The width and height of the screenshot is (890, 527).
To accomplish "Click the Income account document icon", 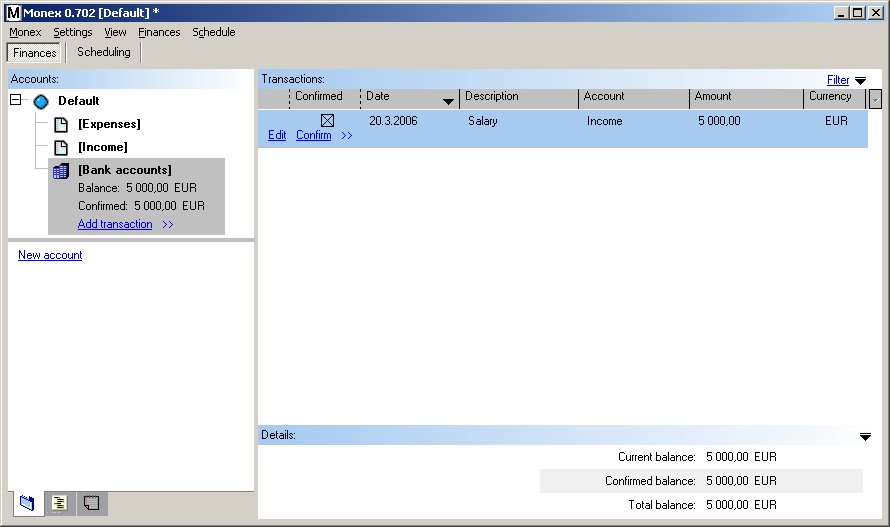I will (61, 147).
